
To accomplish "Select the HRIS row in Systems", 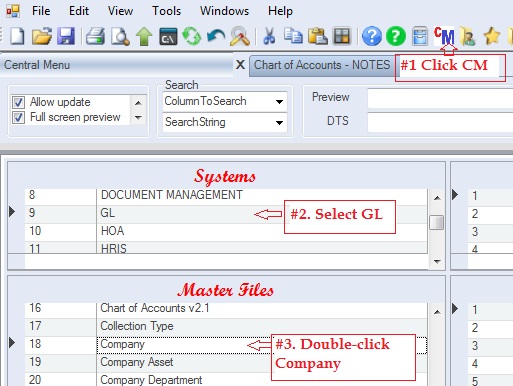I will click(262, 248).
